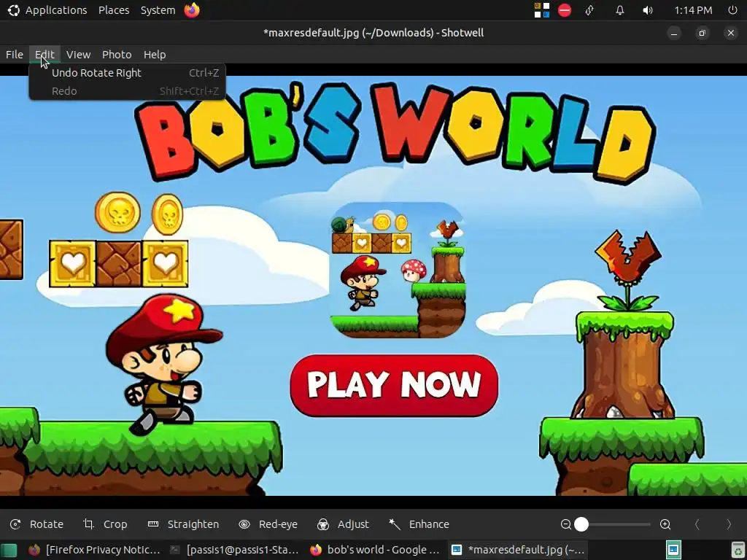Click the show desktop taskbar icon
Image resolution: width=747 pixels, height=560 pixels.
coord(9,550)
